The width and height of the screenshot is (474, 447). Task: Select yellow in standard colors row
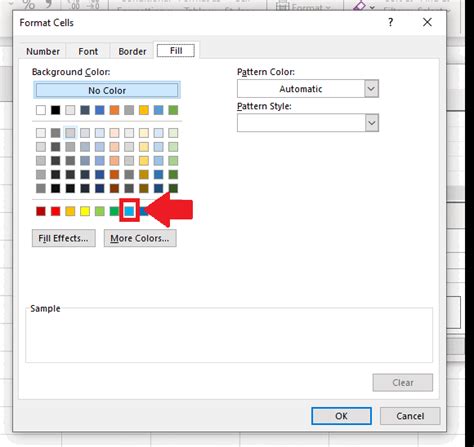tap(85, 211)
